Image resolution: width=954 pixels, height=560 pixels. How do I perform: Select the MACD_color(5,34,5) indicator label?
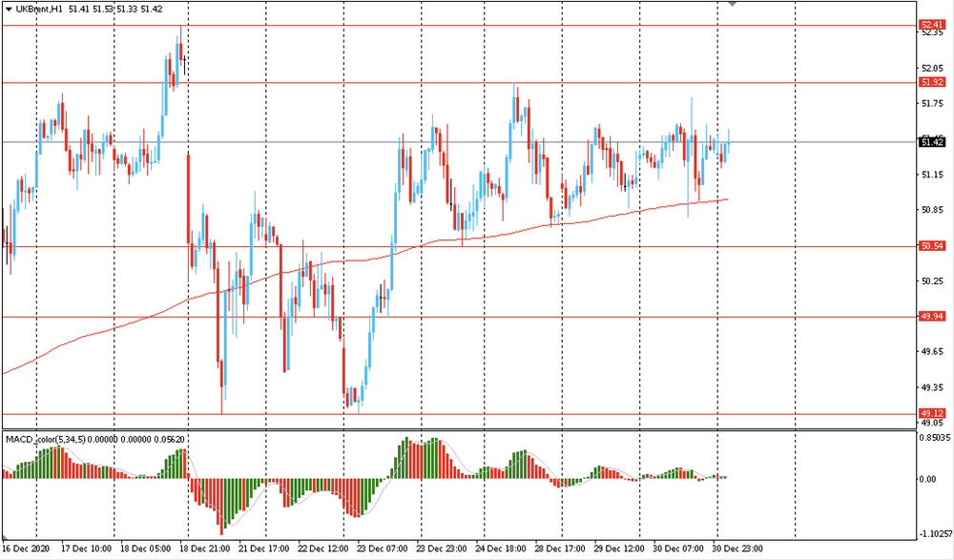(45, 439)
